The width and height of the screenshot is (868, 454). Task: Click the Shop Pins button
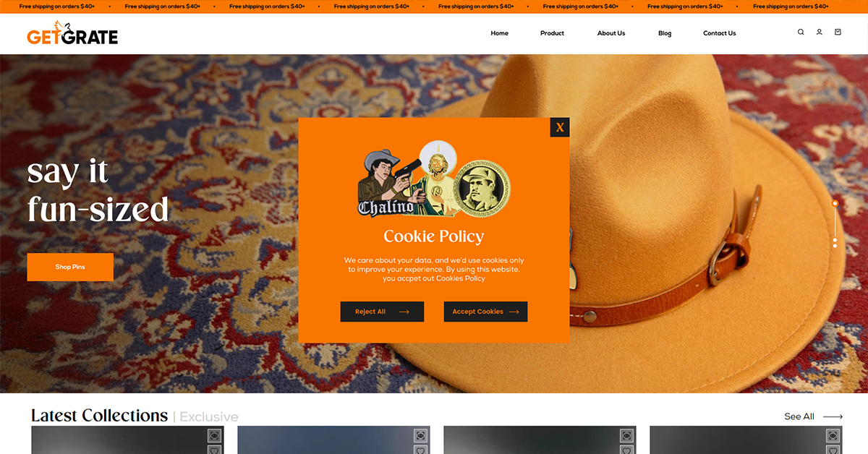click(x=70, y=267)
